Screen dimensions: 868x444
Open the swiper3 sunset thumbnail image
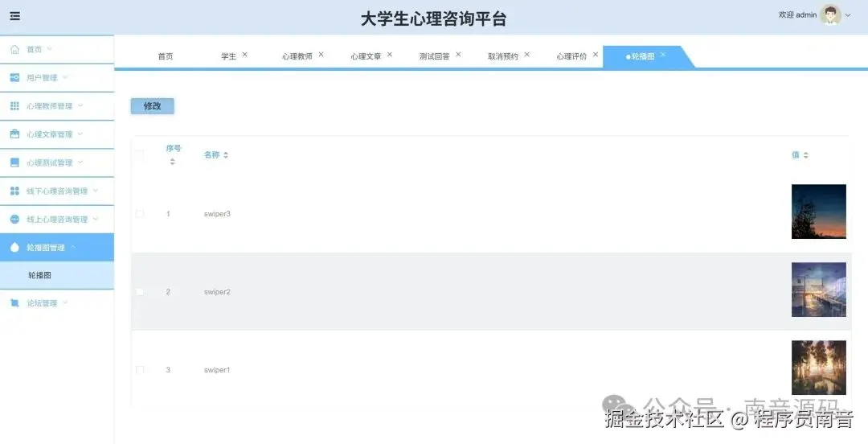[819, 212]
